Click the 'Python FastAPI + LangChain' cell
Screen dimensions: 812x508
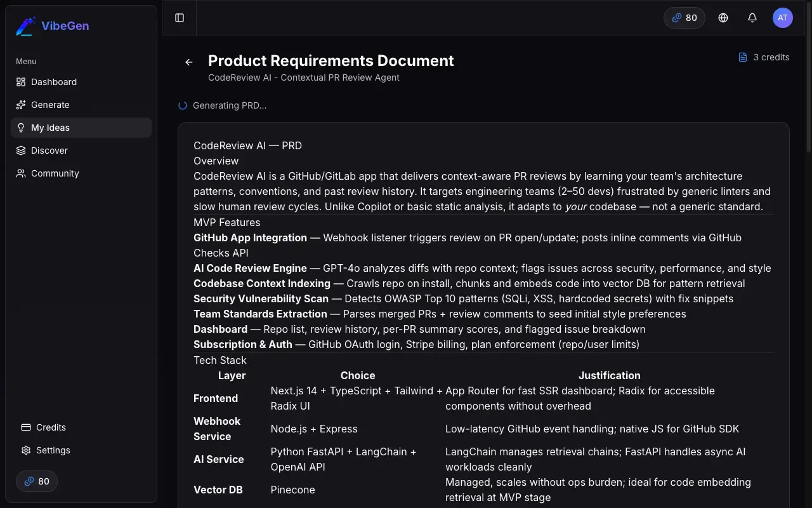[344, 459]
